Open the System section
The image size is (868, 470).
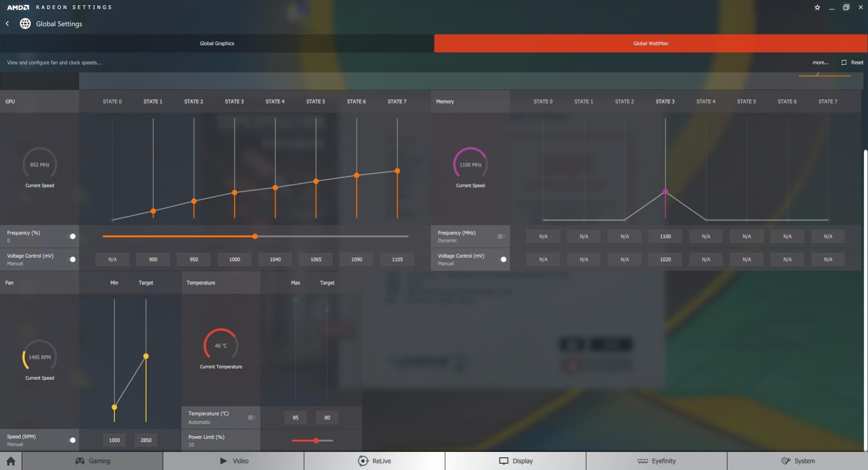pyautogui.click(x=797, y=461)
